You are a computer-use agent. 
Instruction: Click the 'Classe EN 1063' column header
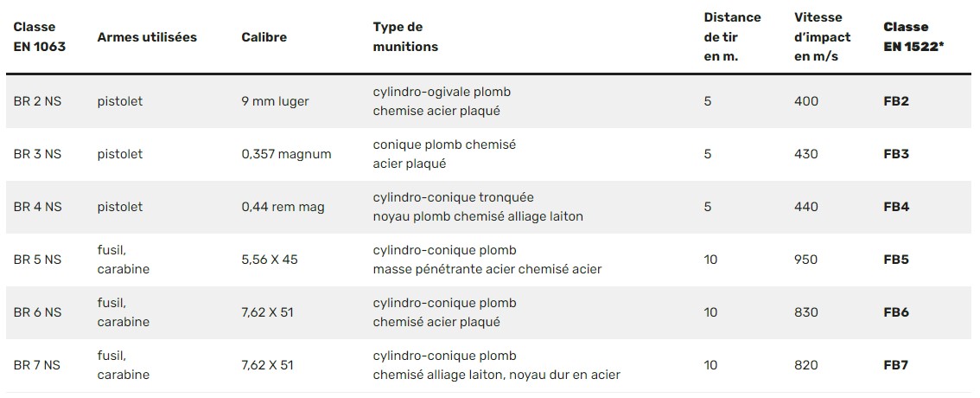point(40,37)
